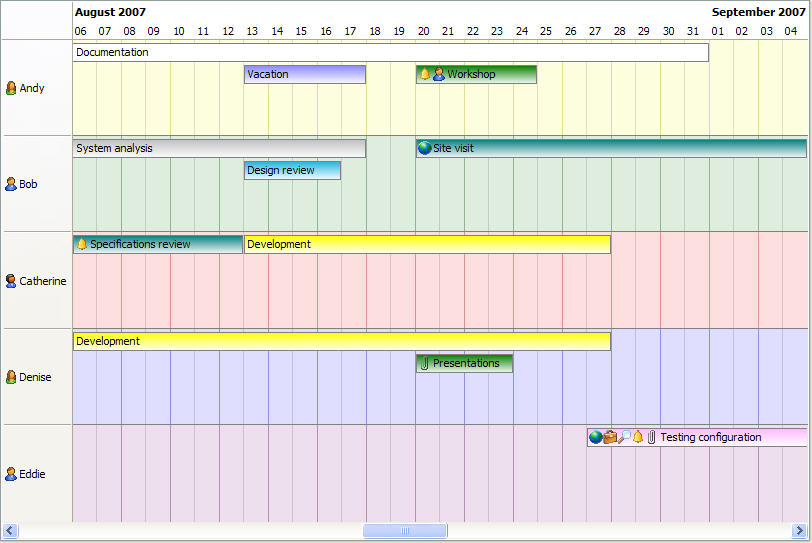Image resolution: width=812 pixels, height=543 pixels.
Task: Click day 04 in the September header
Action: pyautogui.click(x=791, y=31)
